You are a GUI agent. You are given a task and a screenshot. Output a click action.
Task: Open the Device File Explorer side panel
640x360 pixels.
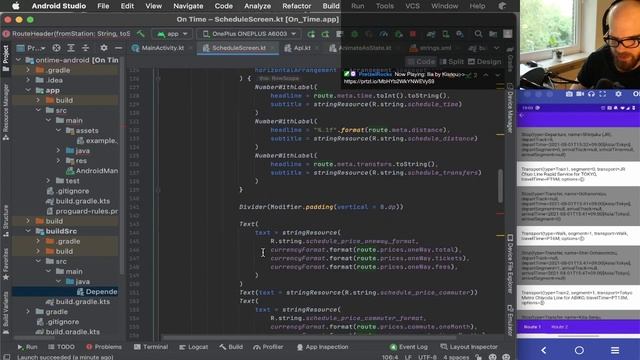tap(510, 264)
